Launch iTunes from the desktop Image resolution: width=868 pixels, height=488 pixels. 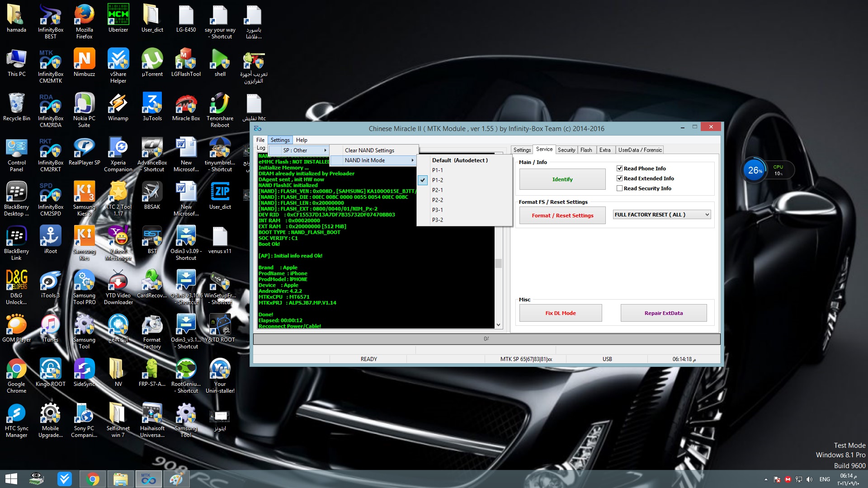[51, 328]
